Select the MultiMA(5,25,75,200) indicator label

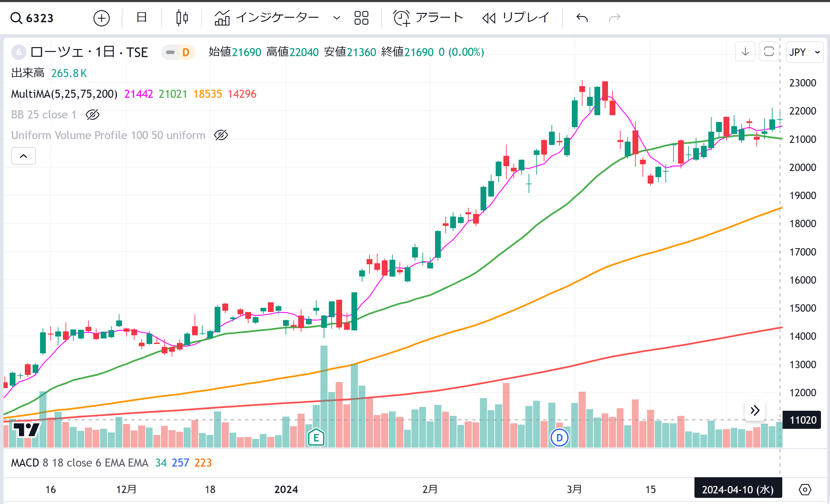click(x=64, y=94)
